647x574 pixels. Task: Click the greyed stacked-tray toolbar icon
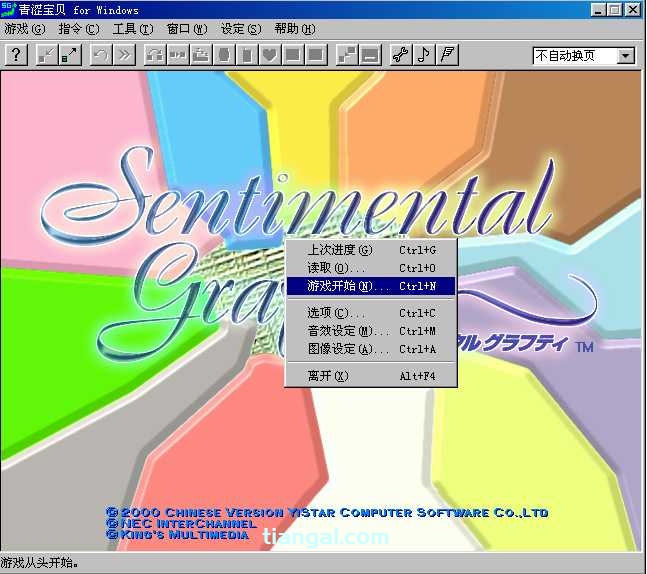pyautogui.click(x=201, y=54)
